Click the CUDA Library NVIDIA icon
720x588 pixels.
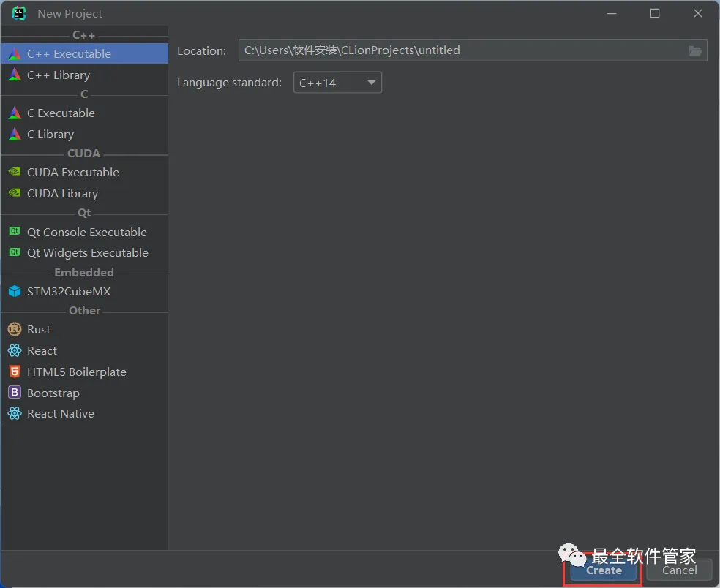(15, 193)
